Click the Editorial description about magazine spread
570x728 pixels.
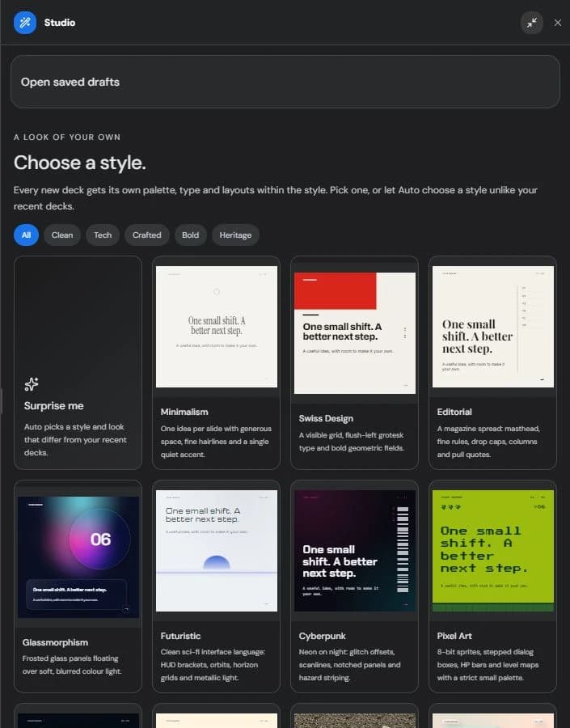coord(488,442)
